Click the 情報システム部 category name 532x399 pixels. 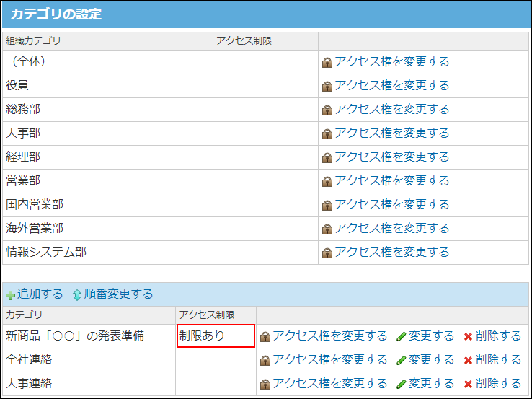click(46, 252)
